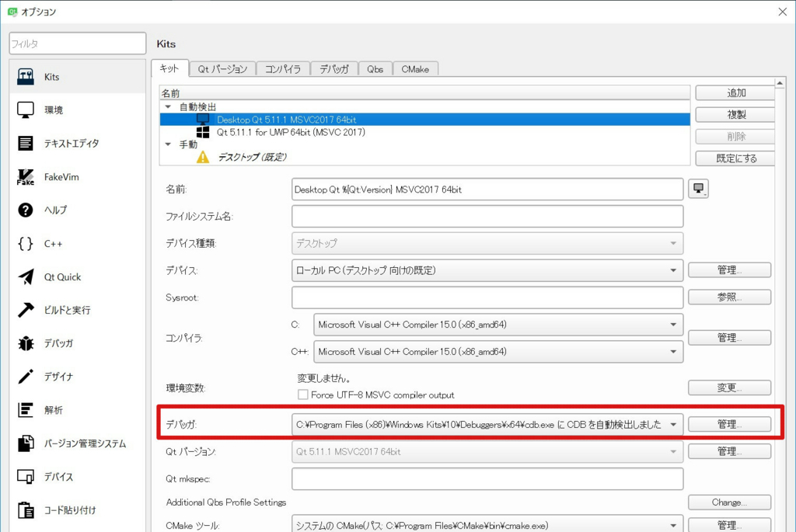The image size is (796, 532).
Task: Click 管理 button next to コンパイラ
Action: (729, 338)
